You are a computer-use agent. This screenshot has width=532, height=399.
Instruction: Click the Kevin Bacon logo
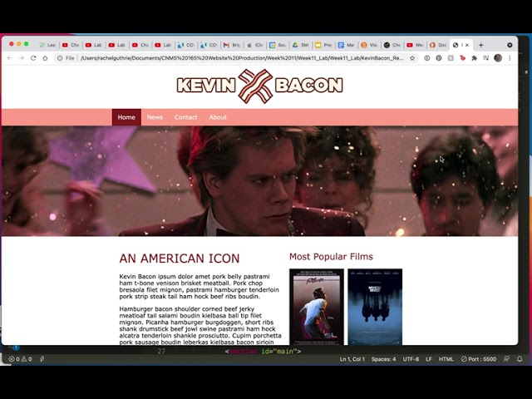tap(260, 86)
